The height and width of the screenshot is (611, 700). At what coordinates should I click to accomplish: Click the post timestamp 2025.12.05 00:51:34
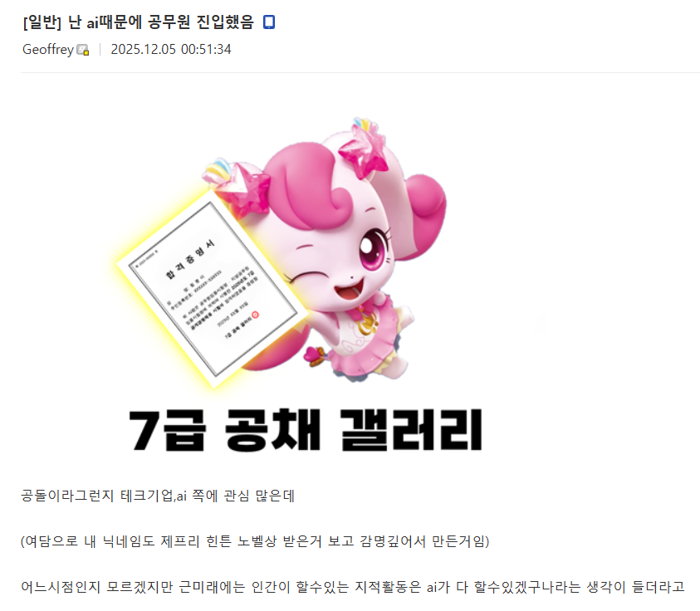click(170, 49)
